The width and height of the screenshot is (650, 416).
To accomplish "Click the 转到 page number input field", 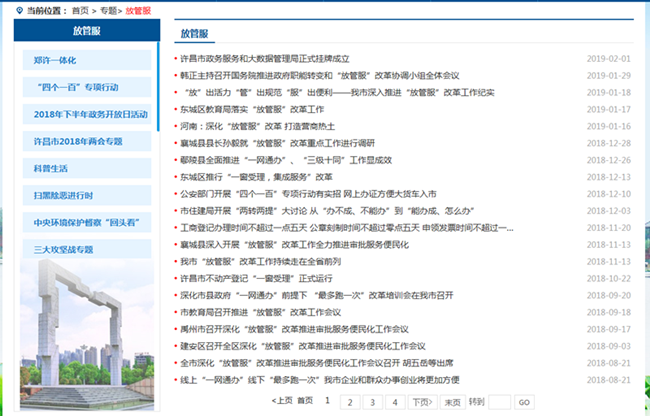I will click(499, 402).
